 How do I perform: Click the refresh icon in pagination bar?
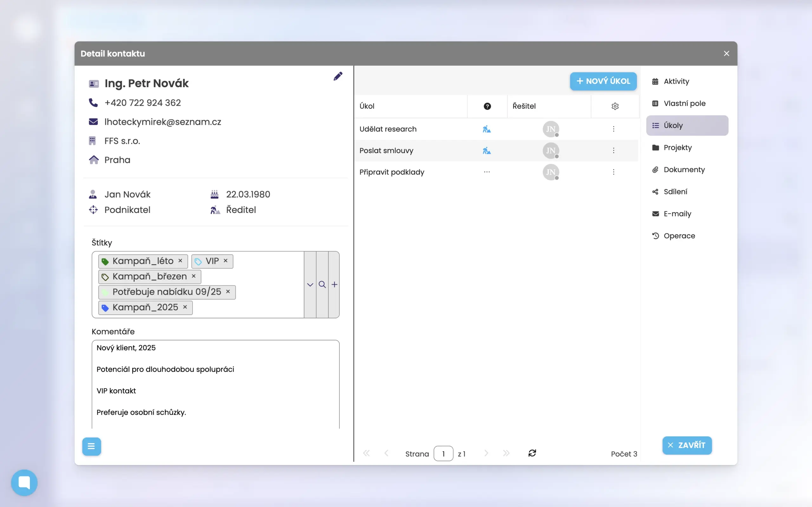click(532, 453)
